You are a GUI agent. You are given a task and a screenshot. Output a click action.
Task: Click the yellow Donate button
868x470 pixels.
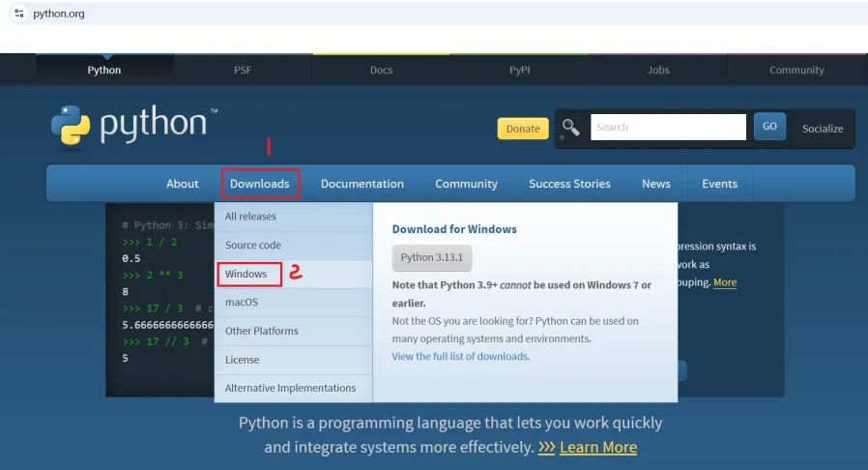523,129
